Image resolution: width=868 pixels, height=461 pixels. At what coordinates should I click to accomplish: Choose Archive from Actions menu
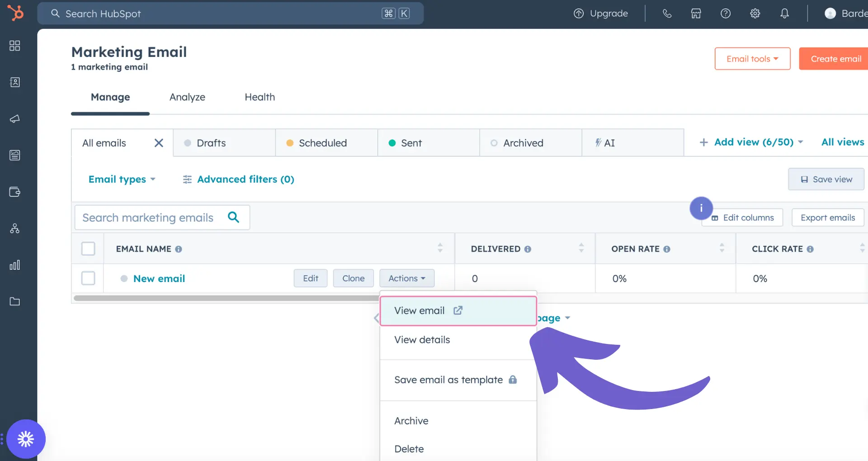[458, 421]
